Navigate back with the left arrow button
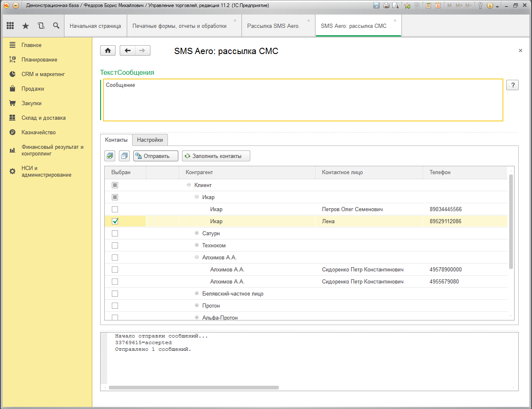Screen dimensions: 532x409 click(x=128, y=50)
